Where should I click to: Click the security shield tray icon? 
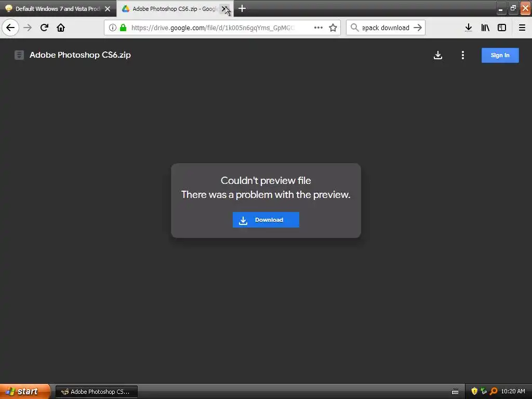tap(474, 391)
